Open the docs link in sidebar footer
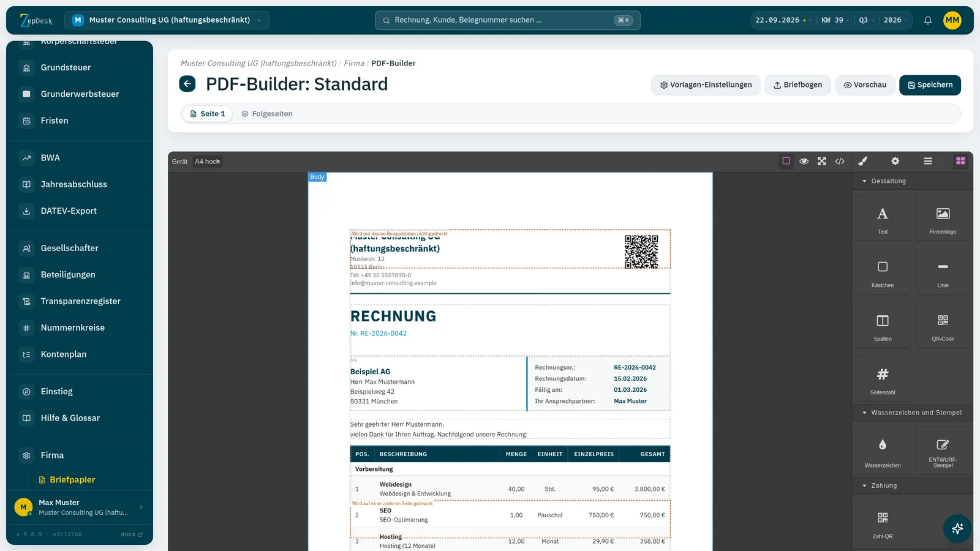980x551 pixels. (132, 534)
